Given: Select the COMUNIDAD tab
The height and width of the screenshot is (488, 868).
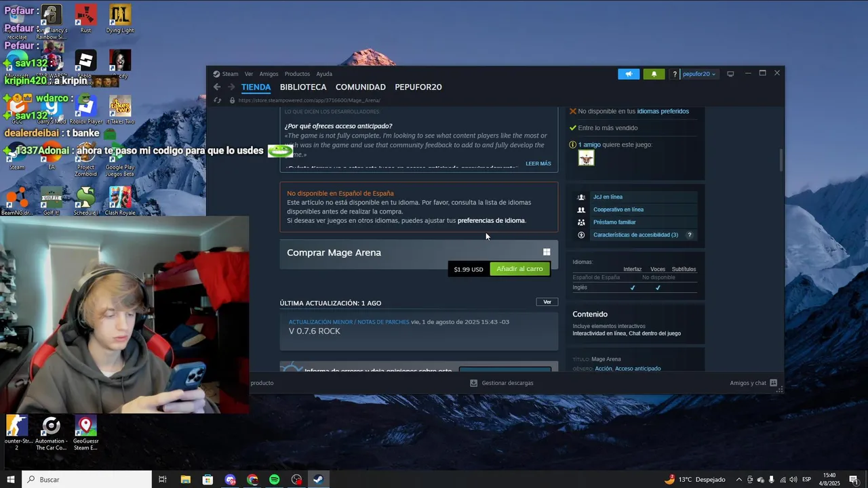Looking at the screenshot, I should [x=360, y=87].
